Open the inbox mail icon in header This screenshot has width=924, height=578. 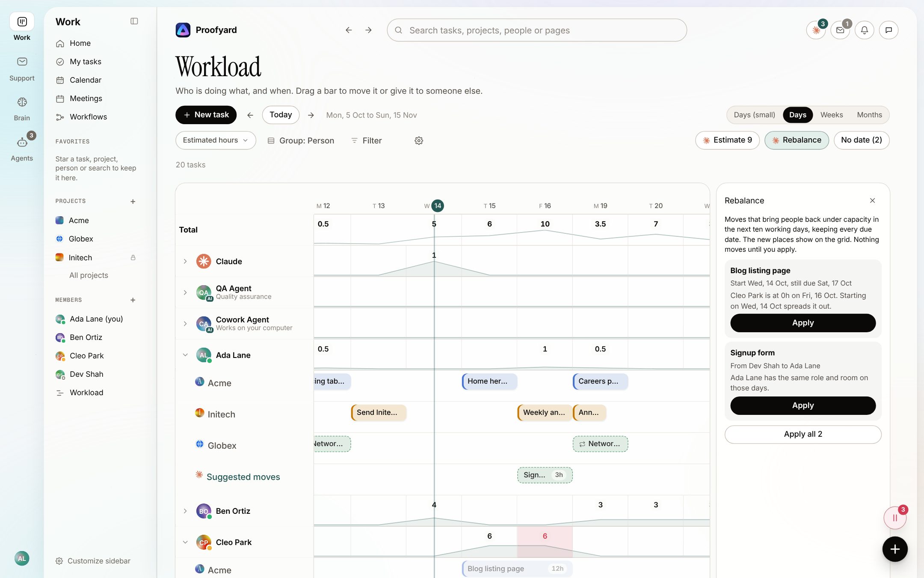pyautogui.click(x=840, y=30)
